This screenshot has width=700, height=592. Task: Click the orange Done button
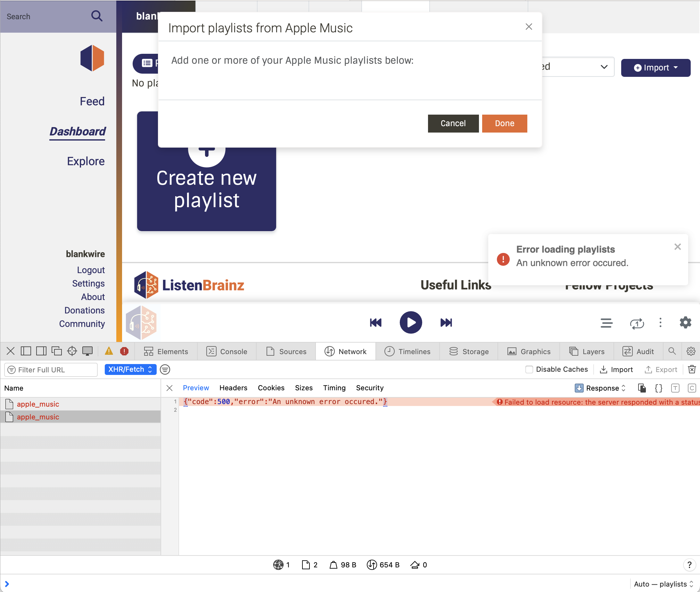tap(504, 123)
